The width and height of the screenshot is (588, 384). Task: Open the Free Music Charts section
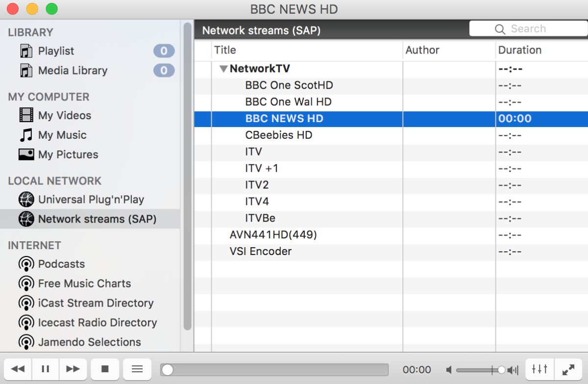83,283
